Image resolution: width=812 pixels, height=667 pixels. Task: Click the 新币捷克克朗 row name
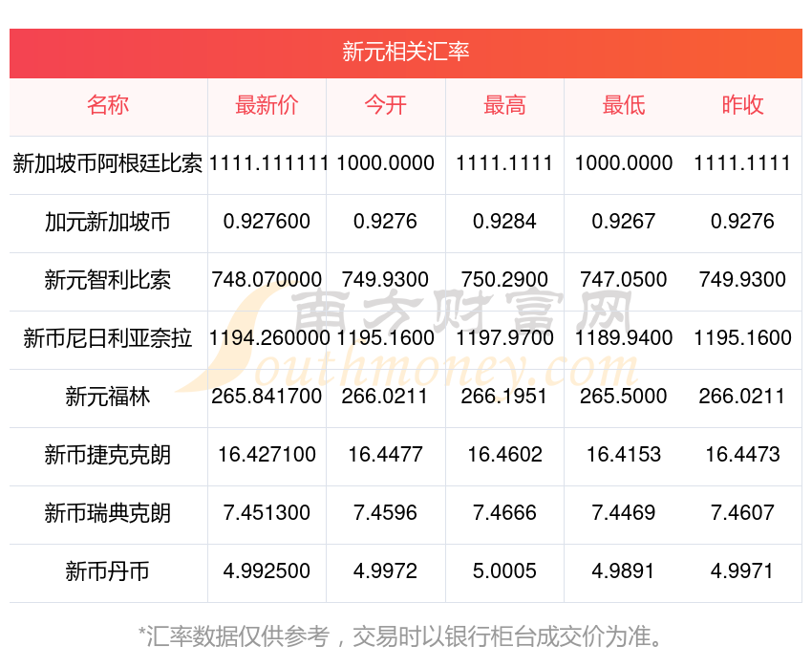(x=108, y=455)
